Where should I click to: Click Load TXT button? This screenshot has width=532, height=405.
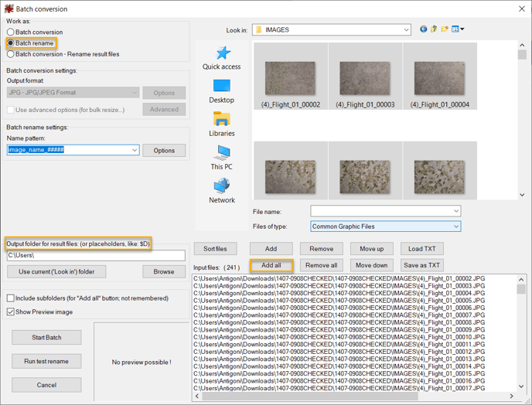tap(421, 249)
